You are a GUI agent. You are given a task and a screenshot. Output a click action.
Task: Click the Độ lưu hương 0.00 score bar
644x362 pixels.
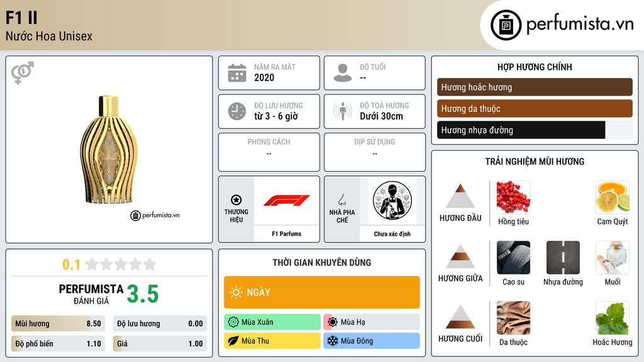point(160,324)
